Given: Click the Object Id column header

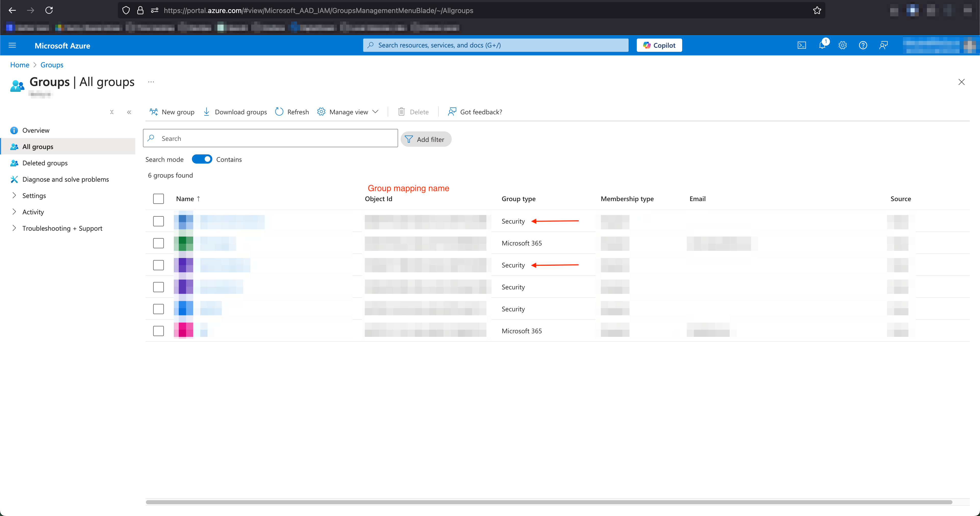Looking at the screenshot, I should point(378,199).
